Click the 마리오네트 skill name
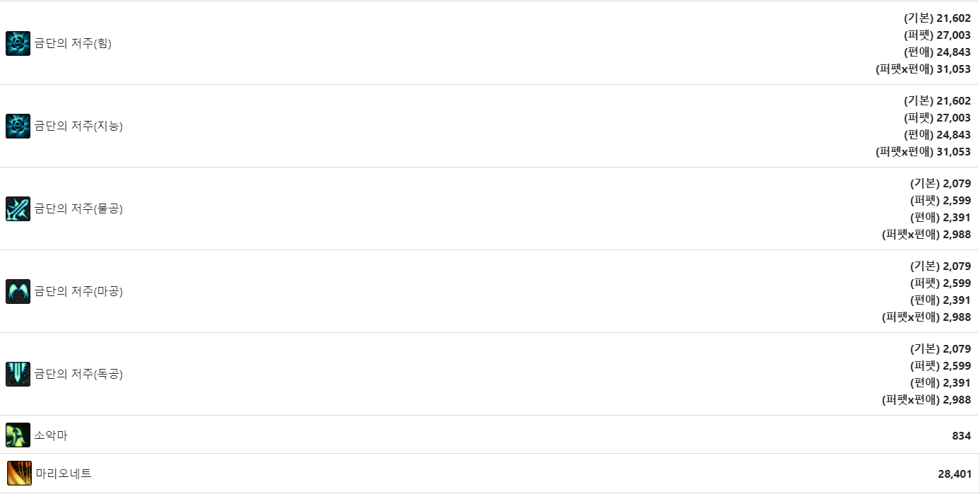The image size is (980, 494). pos(64,474)
